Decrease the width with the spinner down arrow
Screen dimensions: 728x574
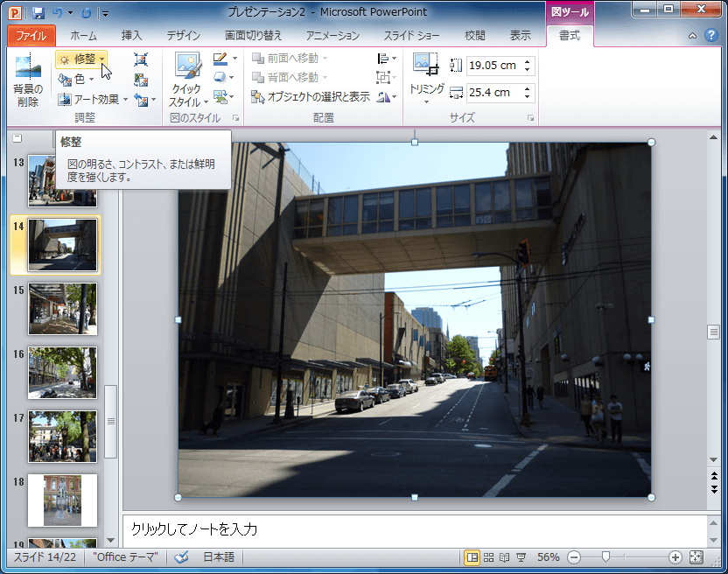coord(528,96)
